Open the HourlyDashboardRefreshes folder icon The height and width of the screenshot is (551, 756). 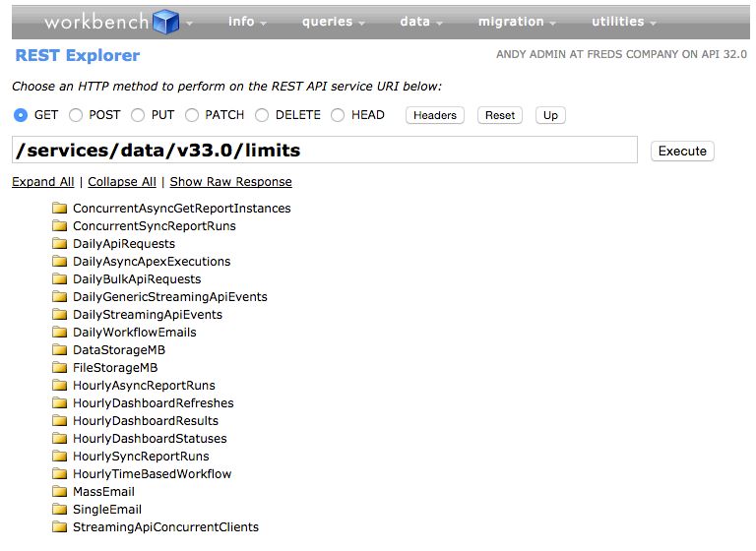point(59,403)
